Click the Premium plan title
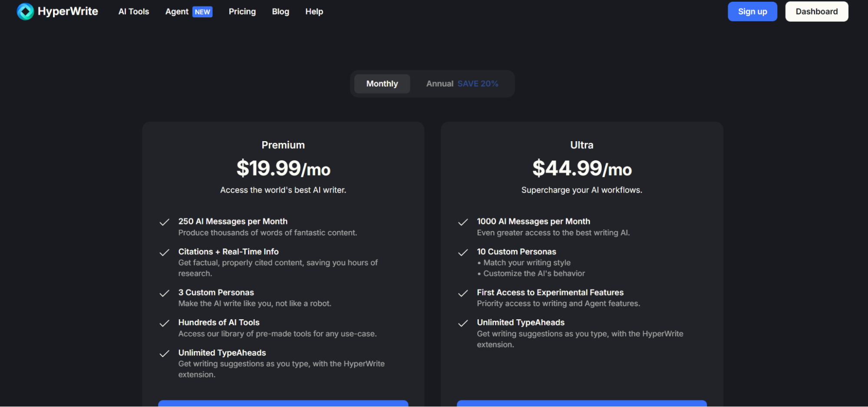Image resolution: width=868 pixels, height=407 pixels. (x=283, y=145)
